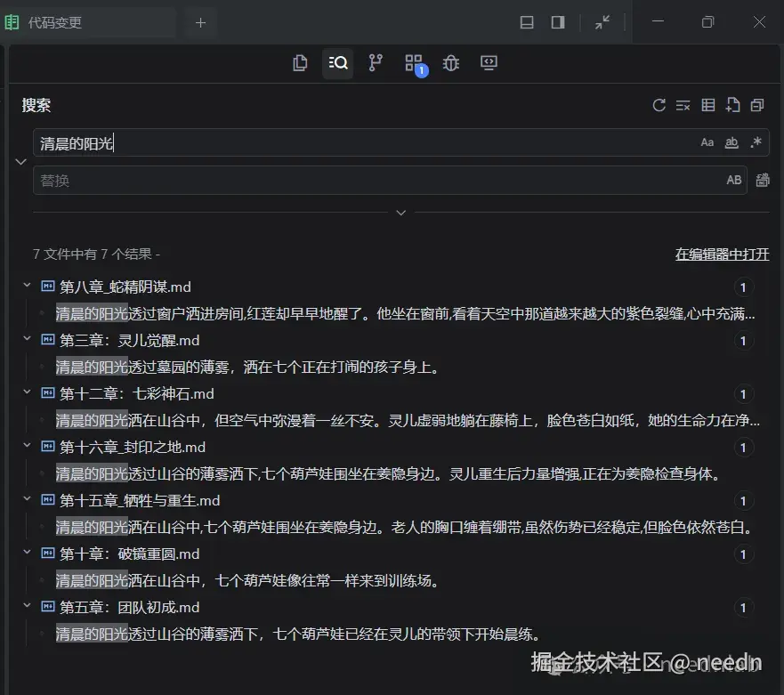Open match line 在灵儿的带领下开始晨练

(298, 634)
